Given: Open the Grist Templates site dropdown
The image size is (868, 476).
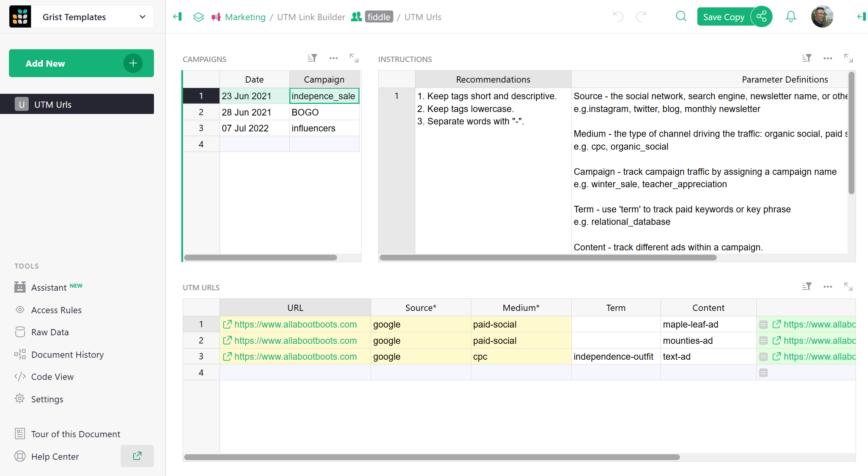Looking at the screenshot, I should [142, 16].
